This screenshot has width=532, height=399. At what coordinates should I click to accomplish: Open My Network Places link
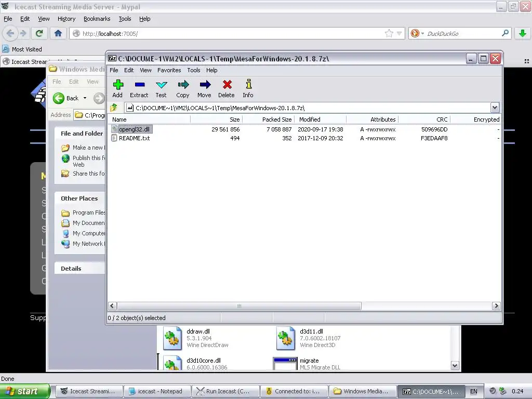pyautogui.click(x=84, y=244)
